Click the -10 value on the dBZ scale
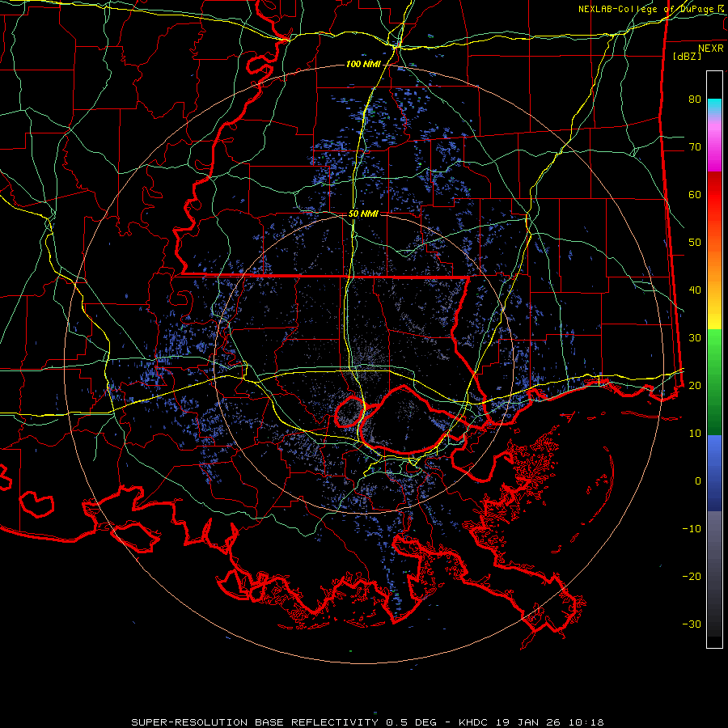 click(692, 529)
